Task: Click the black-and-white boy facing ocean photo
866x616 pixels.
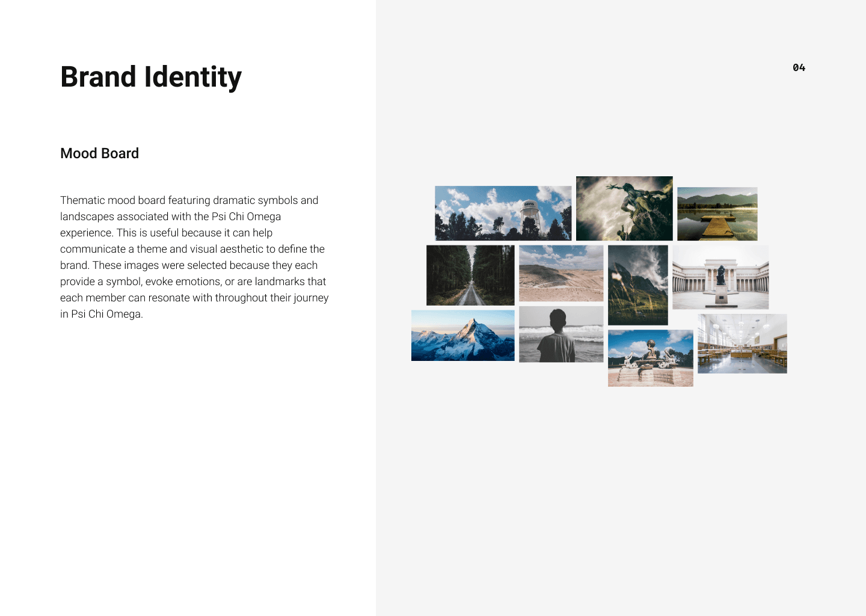Action: point(560,334)
